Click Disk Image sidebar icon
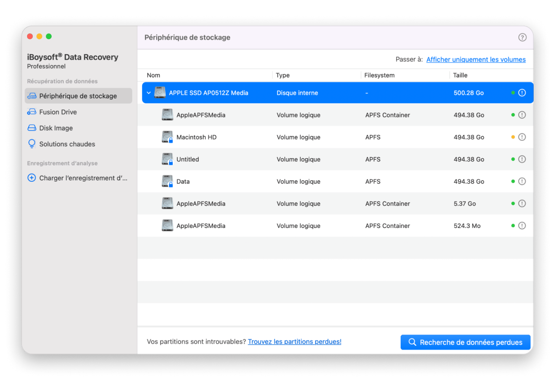This screenshot has height=392, width=555. [32, 128]
